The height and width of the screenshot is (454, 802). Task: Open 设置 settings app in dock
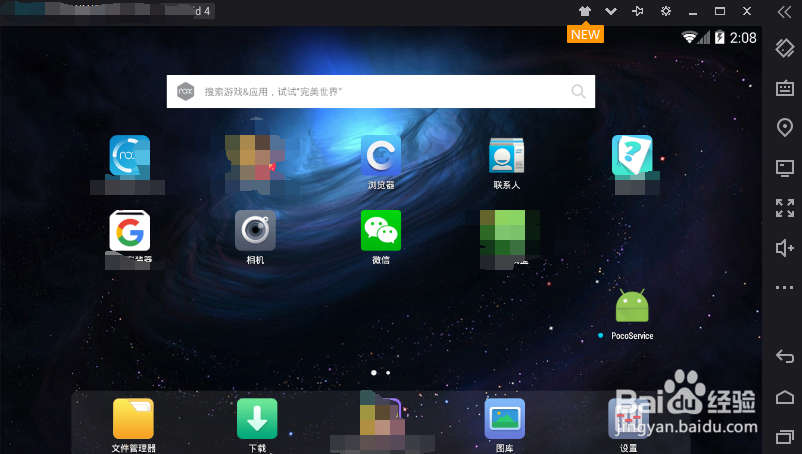[x=629, y=418]
